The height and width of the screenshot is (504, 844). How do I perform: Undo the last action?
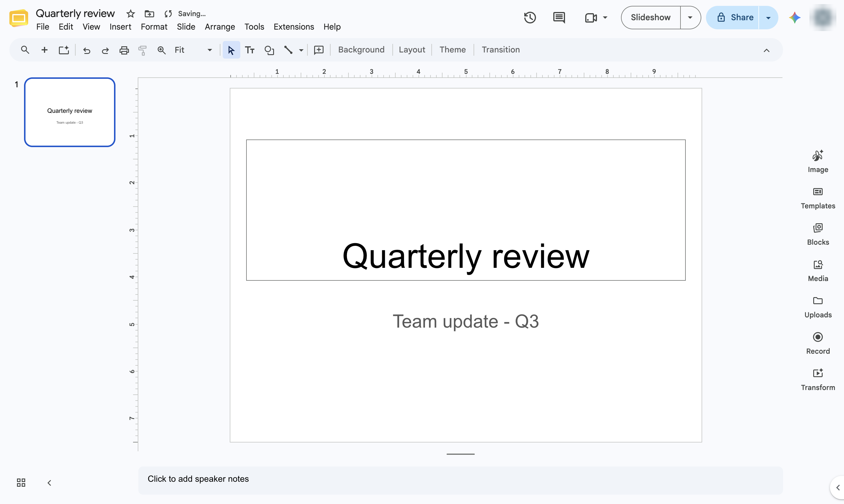(x=87, y=50)
